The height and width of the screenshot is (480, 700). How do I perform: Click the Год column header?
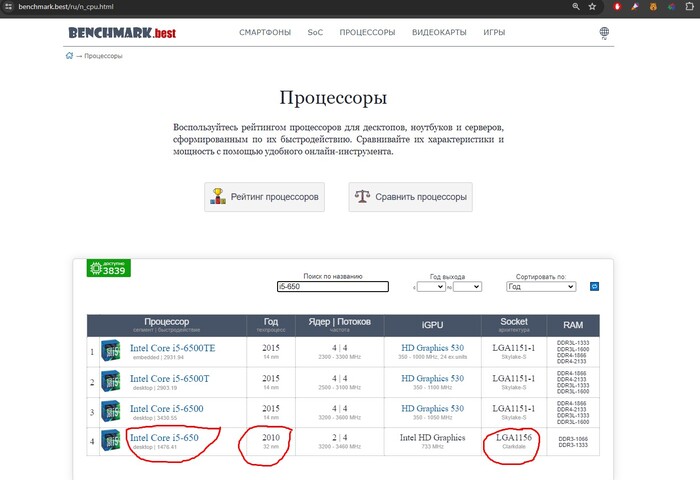click(x=271, y=325)
